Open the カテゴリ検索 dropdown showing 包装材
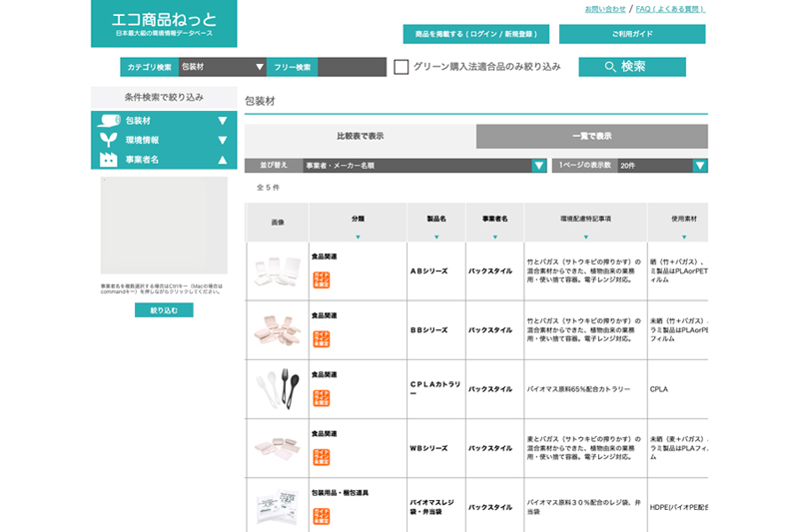The width and height of the screenshot is (799, 532). 222,67
